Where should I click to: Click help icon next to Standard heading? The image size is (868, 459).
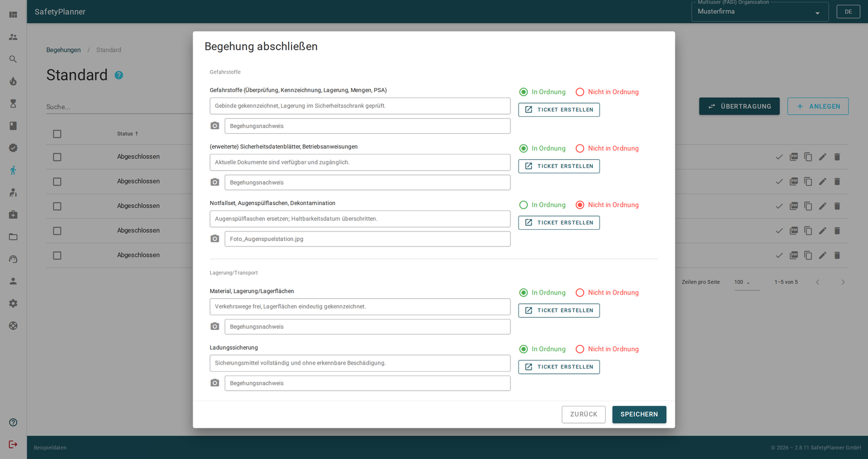point(119,75)
